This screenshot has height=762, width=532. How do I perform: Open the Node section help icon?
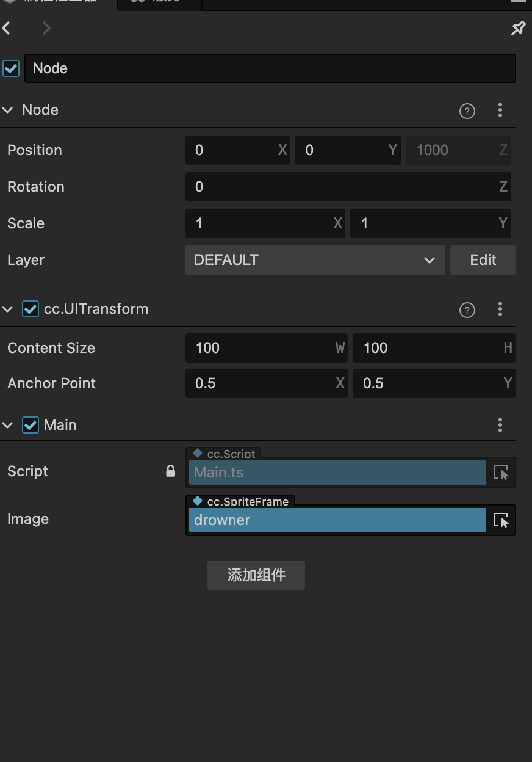pyautogui.click(x=467, y=111)
